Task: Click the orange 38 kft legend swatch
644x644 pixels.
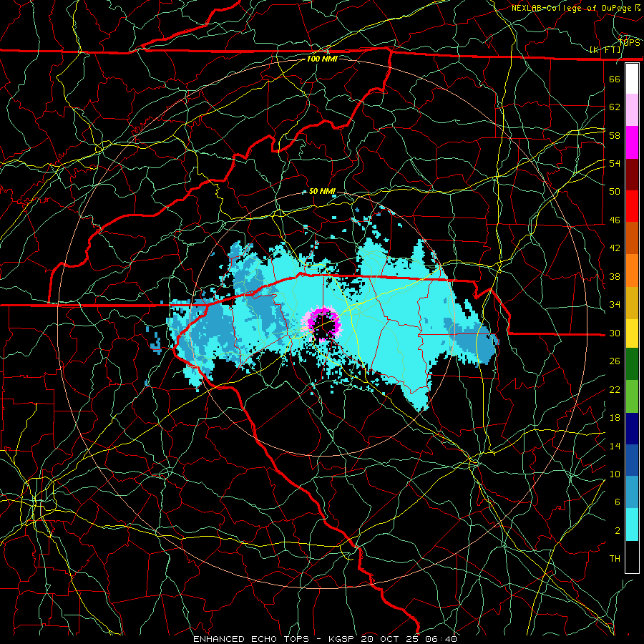Action: coord(632,270)
